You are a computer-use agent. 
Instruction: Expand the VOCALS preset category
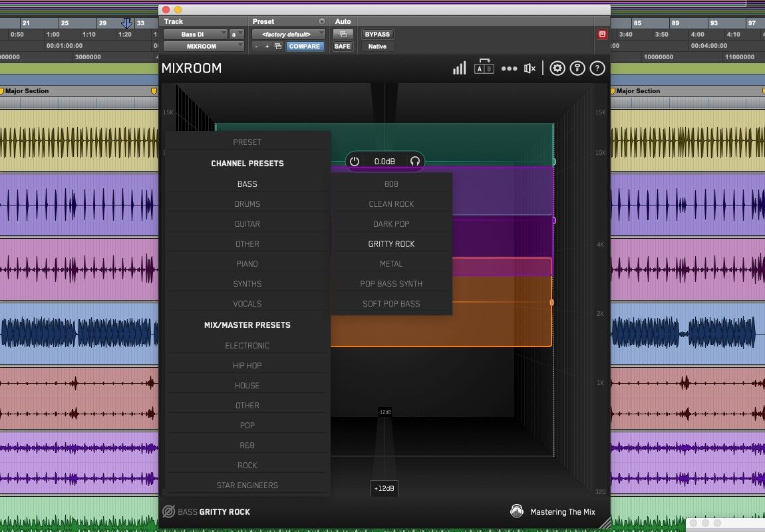[x=247, y=304]
